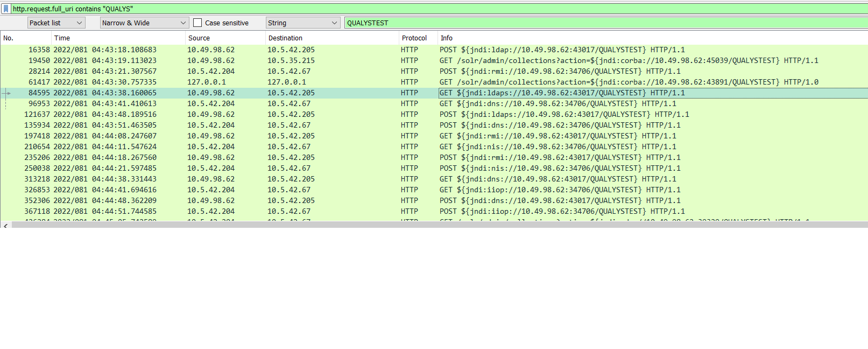
Task: Sort by the Destination column header
Action: pyautogui.click(x=332, y=38)
